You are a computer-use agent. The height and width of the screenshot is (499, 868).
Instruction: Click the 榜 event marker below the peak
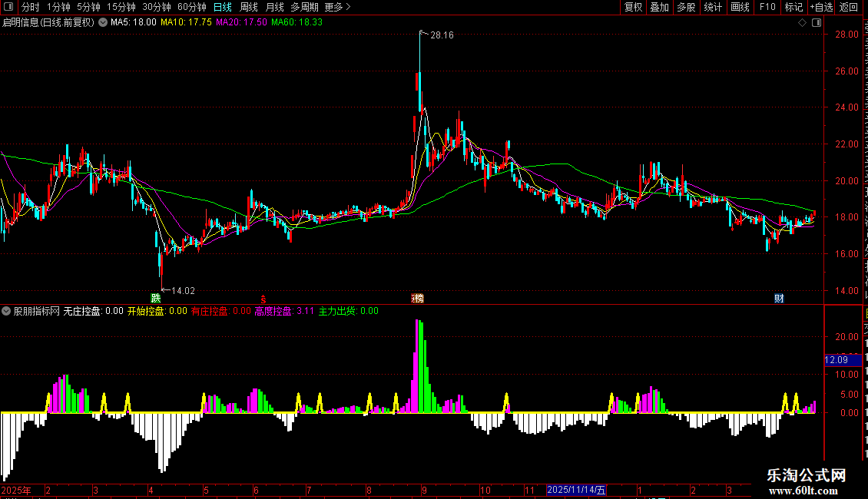click(x=418, y=298)
